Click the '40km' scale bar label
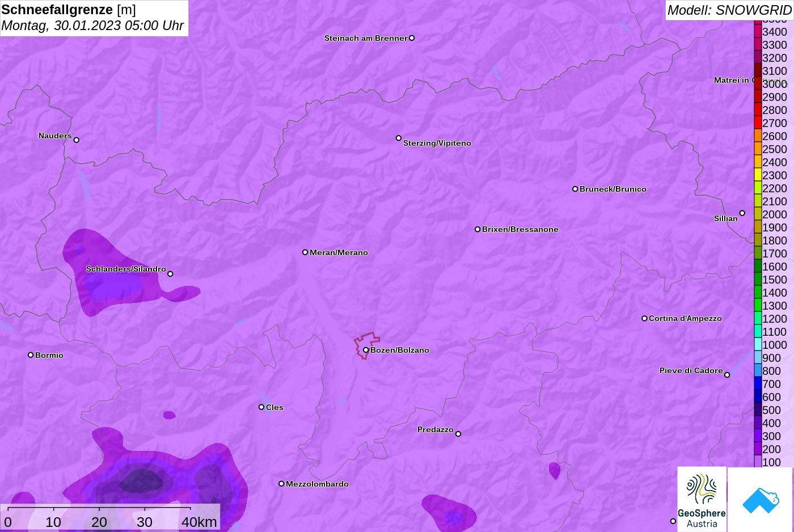 coord(199,522)
